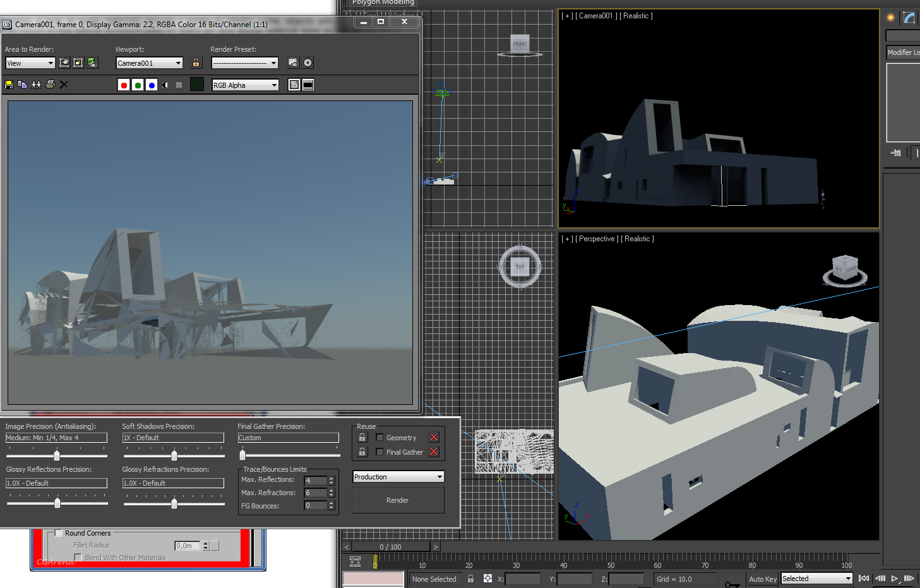Click the Play Animation control
Screen dimensions: 920x588
click(x=895, y=579)
